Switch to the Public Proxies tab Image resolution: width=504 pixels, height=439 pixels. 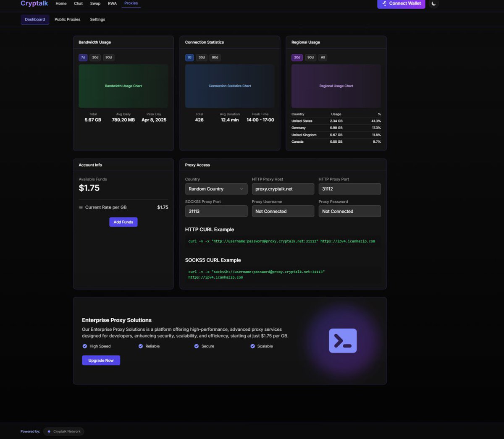click(x=67, y=19)
